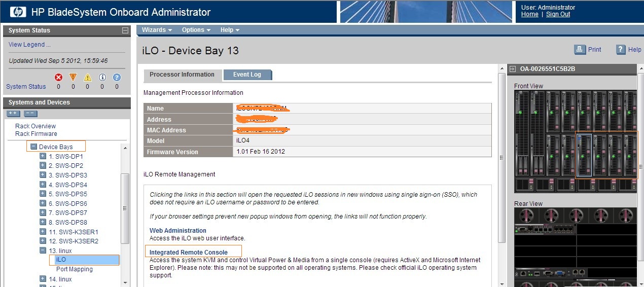Expand bay 12. SWS-K3SER2
This screenshot has height=287, width=644.
(43, 241)
